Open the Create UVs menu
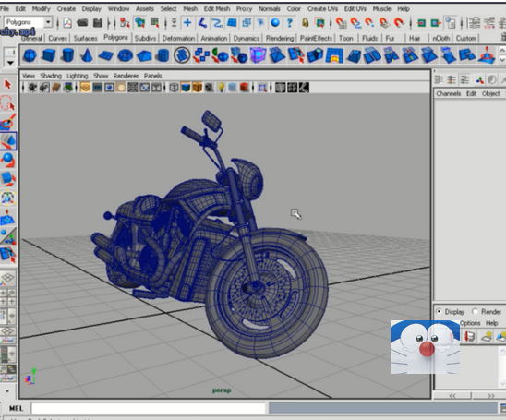The width and height of the screenshot is (506, 420). (x=322, y=8)
